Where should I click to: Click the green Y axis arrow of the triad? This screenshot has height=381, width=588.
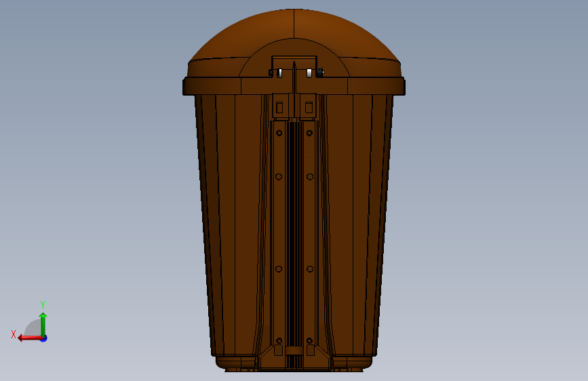pos(43,324)
